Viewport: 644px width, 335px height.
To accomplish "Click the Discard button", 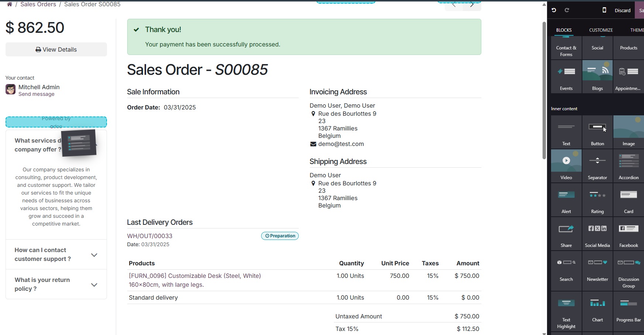I will tap(622, 10).
